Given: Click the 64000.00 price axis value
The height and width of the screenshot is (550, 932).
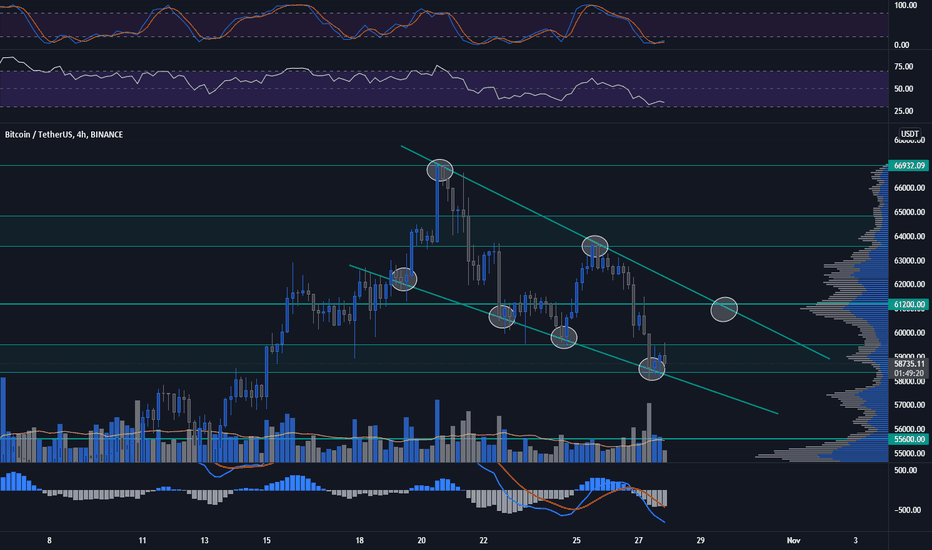Looking at the screenshot, I should point(909,237).
